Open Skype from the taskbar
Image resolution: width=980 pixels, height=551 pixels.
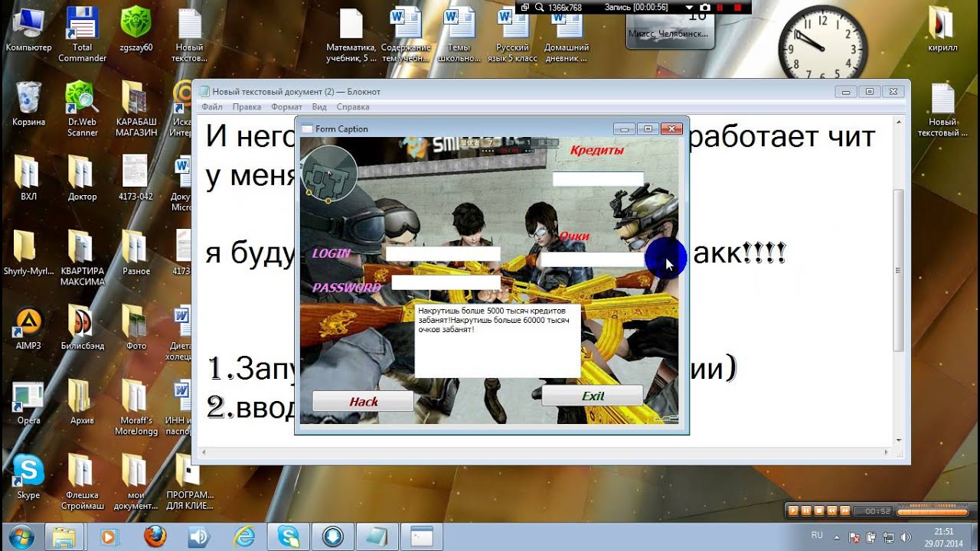tap(289, 536)
